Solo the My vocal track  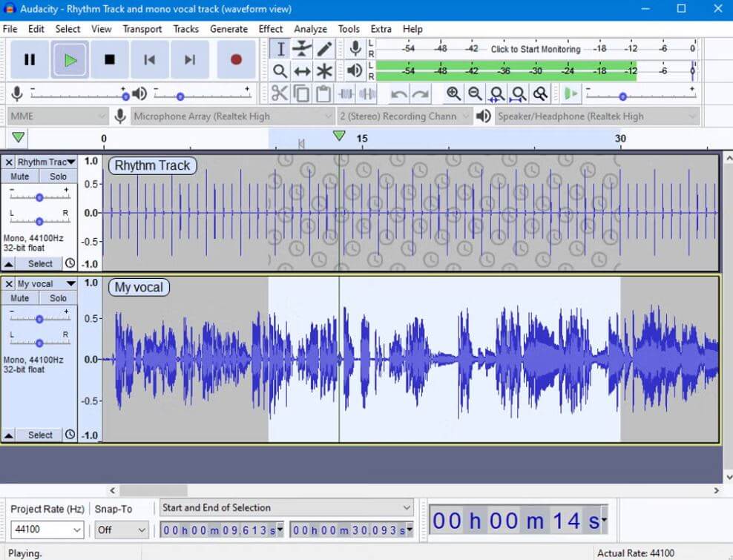58,298
